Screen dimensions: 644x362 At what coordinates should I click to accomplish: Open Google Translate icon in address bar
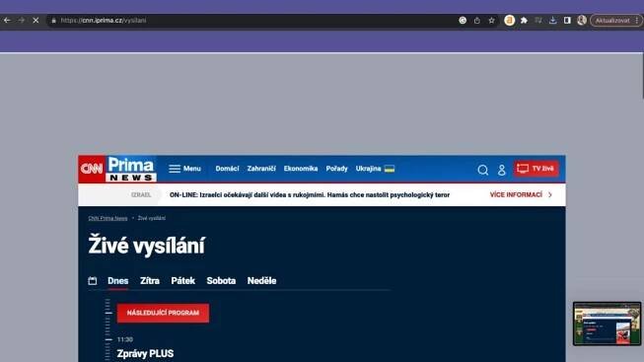click(463, 20)
